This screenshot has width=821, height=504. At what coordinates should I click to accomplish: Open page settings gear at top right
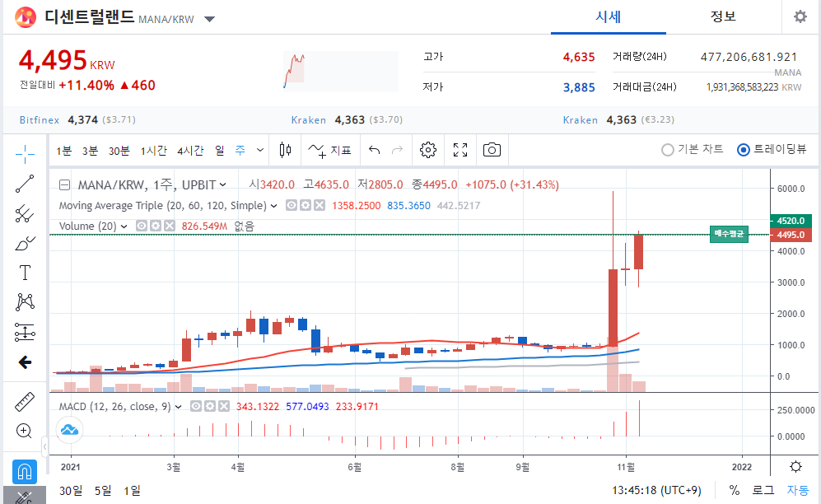[x=800, y=16]
